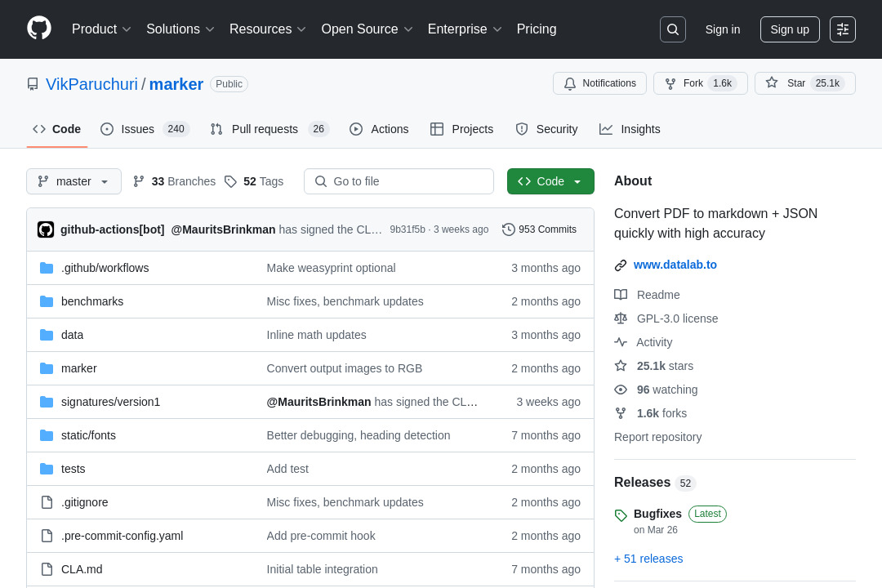Click the Sign in link
The height and width of the screenshot is (588, 882).
click(723, 29)
